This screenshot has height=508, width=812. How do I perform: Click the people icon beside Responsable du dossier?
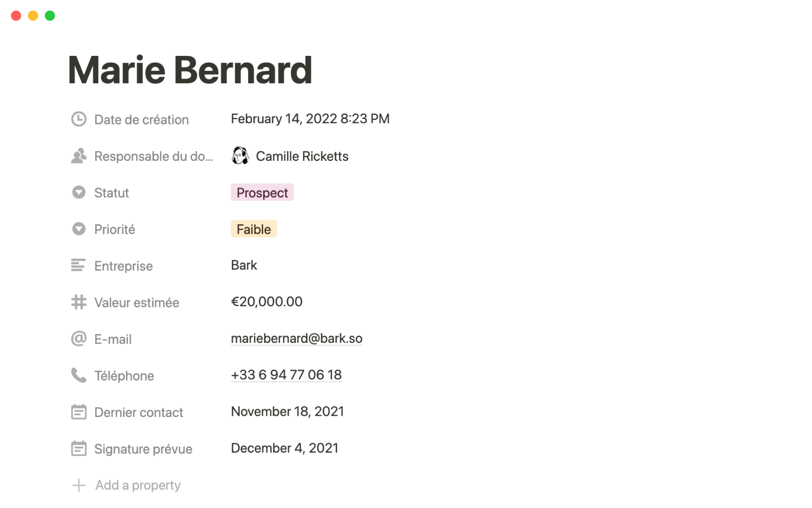[x=79, y=156]
